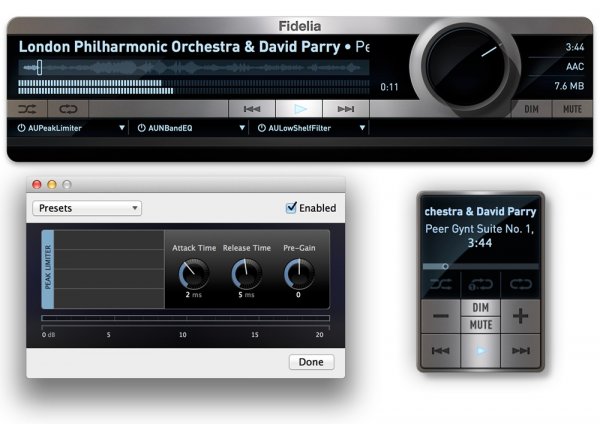This screenshot has width=600, height=424.
Task: Go to next track in mini player
Action: pos(520,351)
